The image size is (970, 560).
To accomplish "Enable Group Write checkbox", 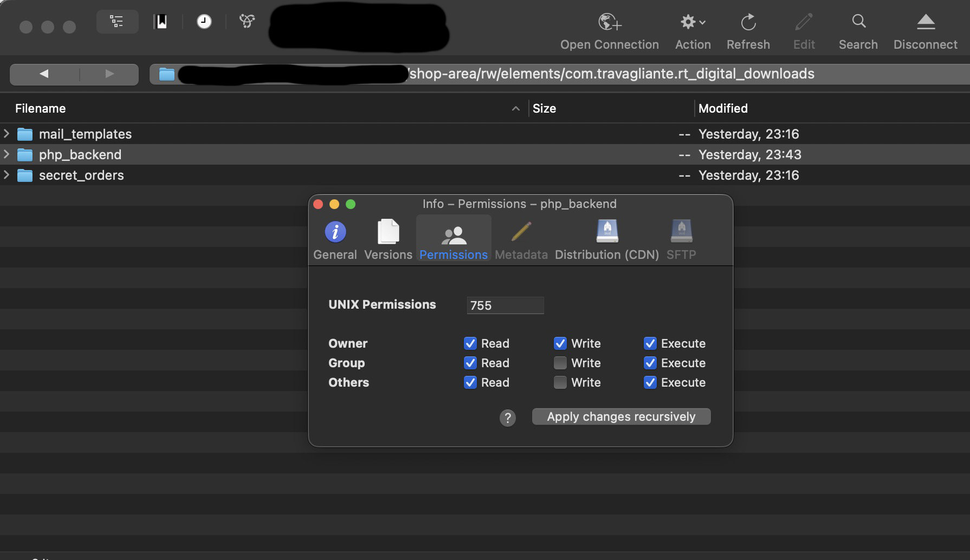I will pyautogui.click(x=560, y=363).
